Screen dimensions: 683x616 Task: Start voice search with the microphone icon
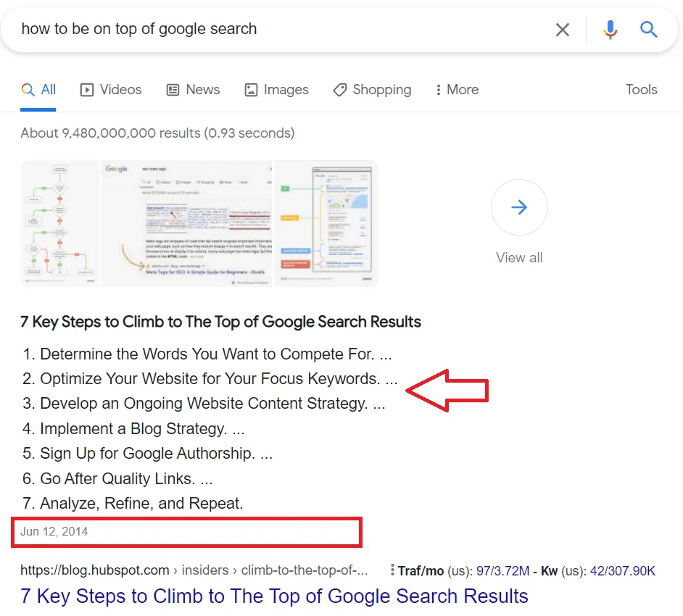tap(610, 30)
